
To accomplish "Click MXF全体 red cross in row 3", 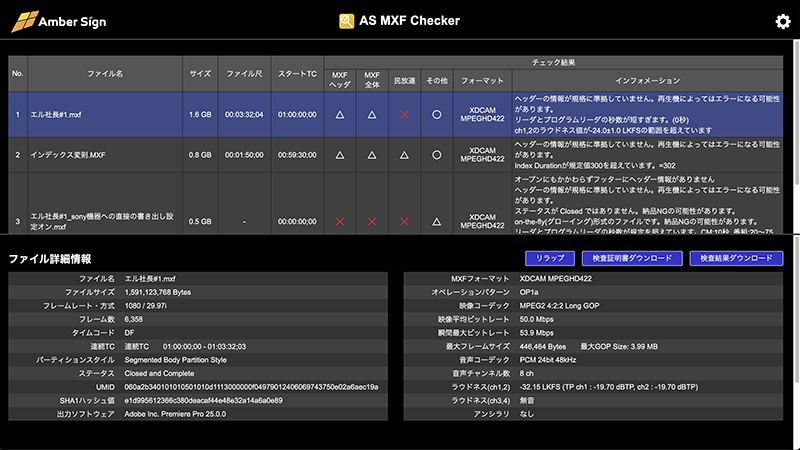I will 372,221.
